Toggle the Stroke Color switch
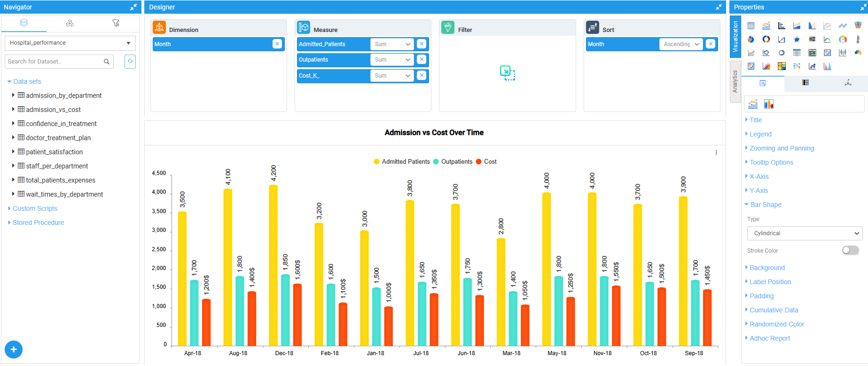Viewport: 868px width, 366px height. click(x=850, y=250)
